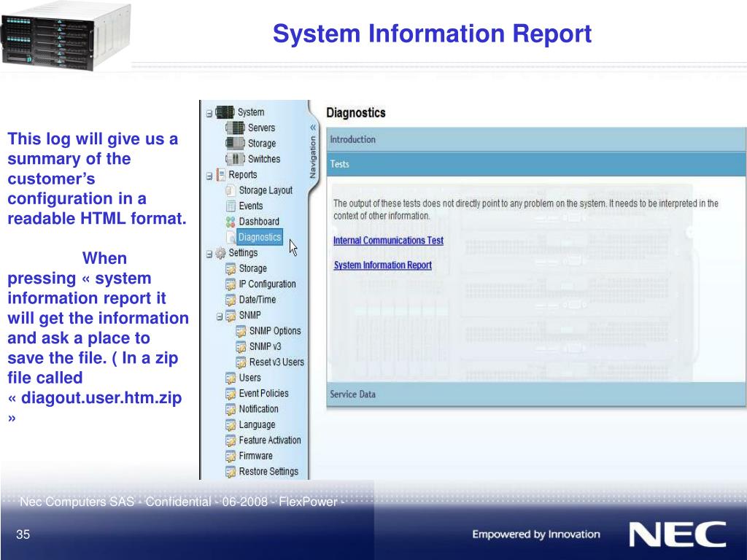Expand the Service Data accordion section
The image size is (747, 560).
pyautogui.click(x=536, y=394)
